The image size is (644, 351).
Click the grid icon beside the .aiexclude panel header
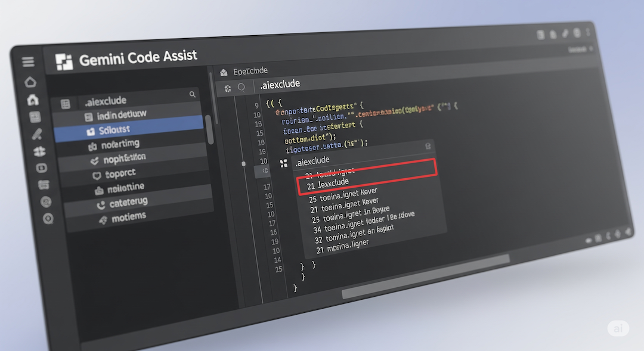point(66,104)
